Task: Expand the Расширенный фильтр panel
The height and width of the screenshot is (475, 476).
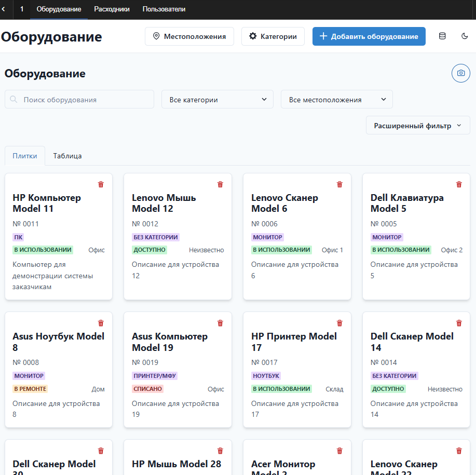Action: [417, 125]
